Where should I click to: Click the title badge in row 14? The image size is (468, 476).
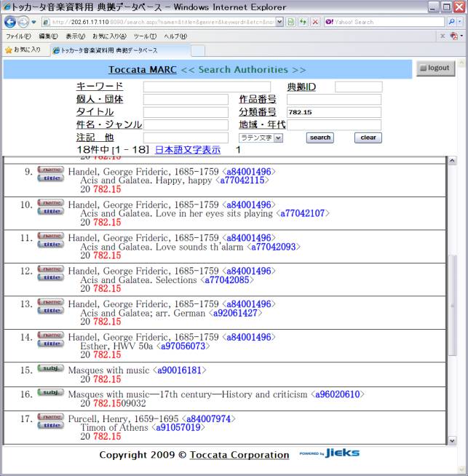(51, 344)
